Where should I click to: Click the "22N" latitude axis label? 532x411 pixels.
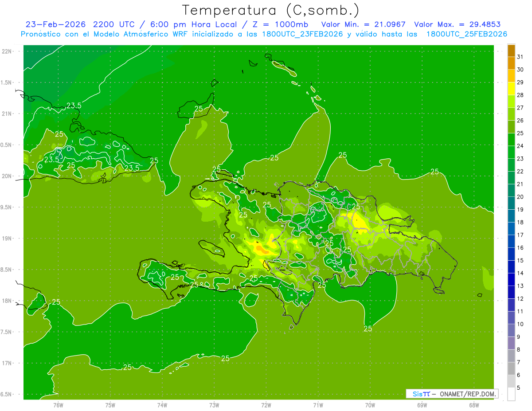[8, 51]
